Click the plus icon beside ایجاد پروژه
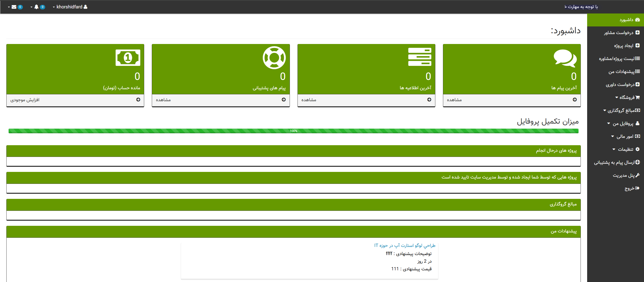 (x=637, y=46)
